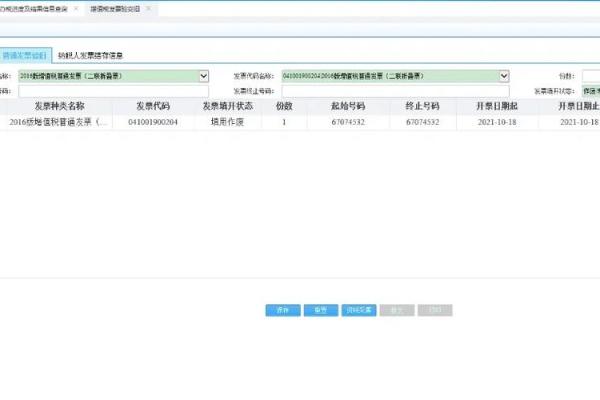Image resolution: width=600 pixels, height=400 pixels.
Task: Click the 填用作废 status cell
Action: pyautogui.click(x=228, y=122)
